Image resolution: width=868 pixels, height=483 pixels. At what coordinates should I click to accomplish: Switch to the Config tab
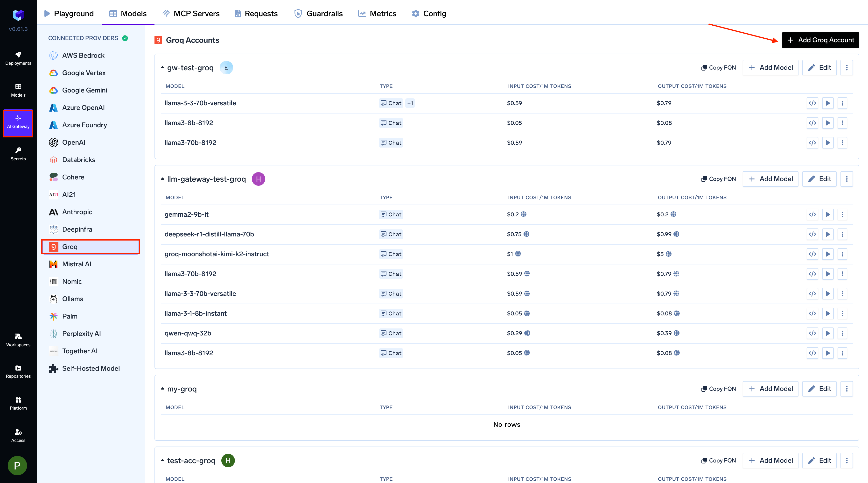pyautogui.click(x=429, y=14)
